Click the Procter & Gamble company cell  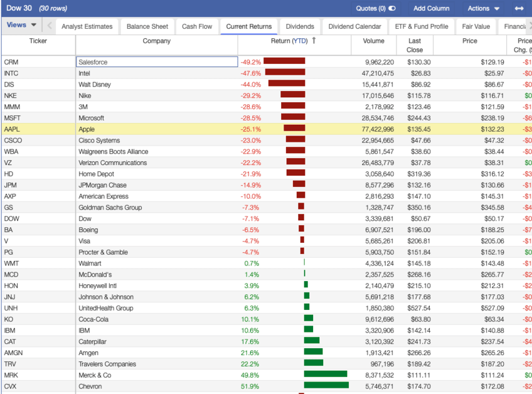click(157, 252)
